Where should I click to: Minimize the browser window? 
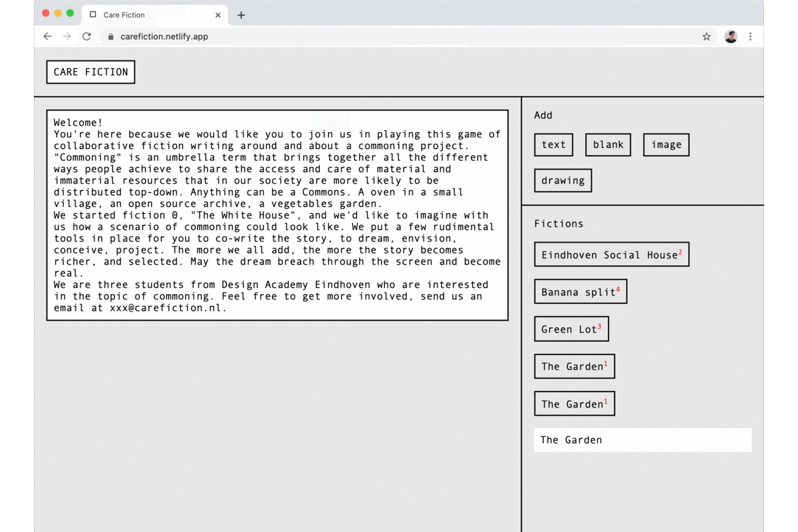[x=58, y=13]
